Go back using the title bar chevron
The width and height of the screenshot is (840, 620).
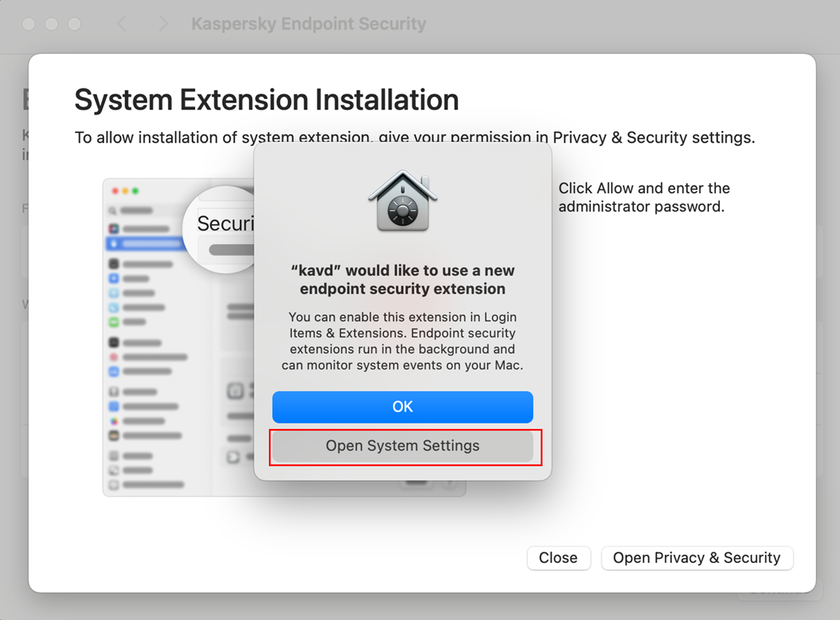122,24
